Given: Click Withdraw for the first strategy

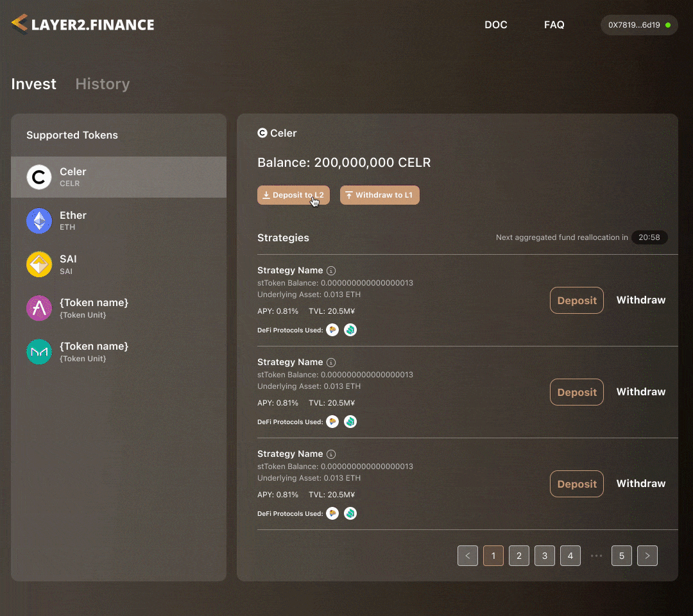Looking at the screenshot, I should pyautogui.click(x=641, y=300).
